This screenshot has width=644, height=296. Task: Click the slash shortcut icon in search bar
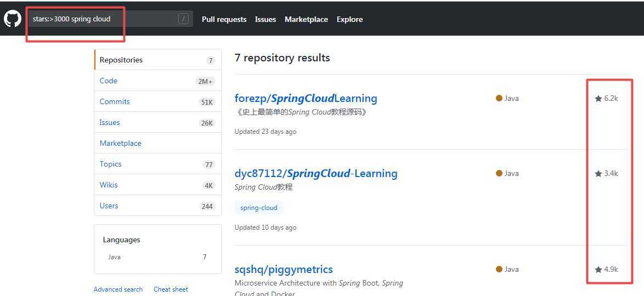coord(184,19)
